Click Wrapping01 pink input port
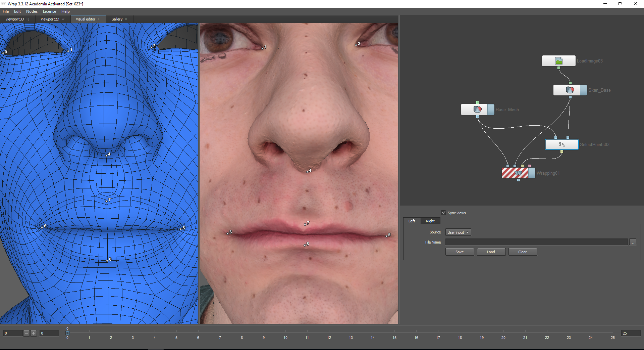The width and height of the screenshot is (644, 350). 529,166
